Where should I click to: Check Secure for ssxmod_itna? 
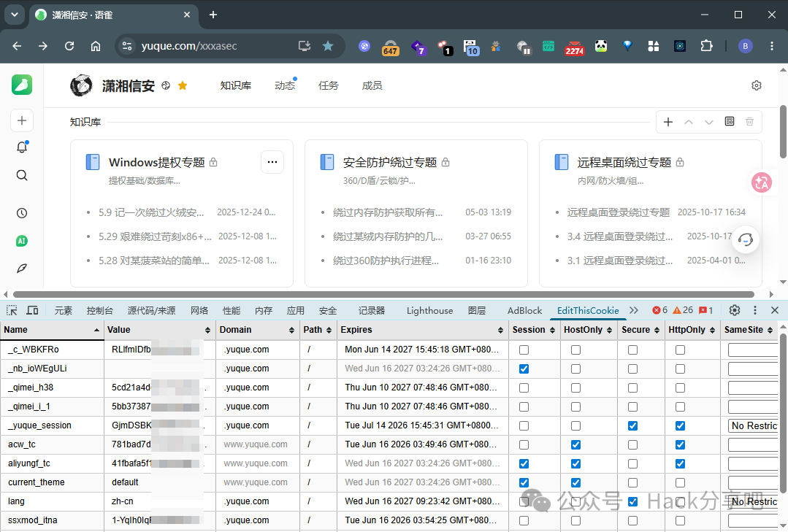pos(632,520)
